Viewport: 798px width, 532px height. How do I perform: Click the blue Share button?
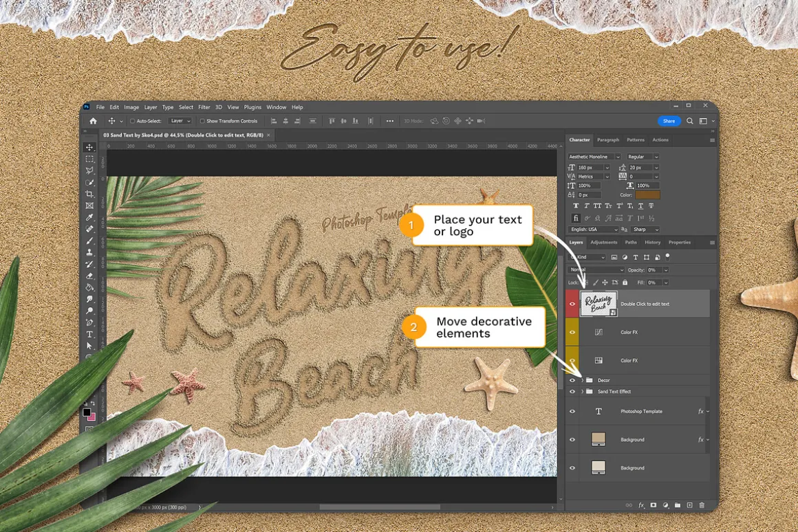[669, 121]
